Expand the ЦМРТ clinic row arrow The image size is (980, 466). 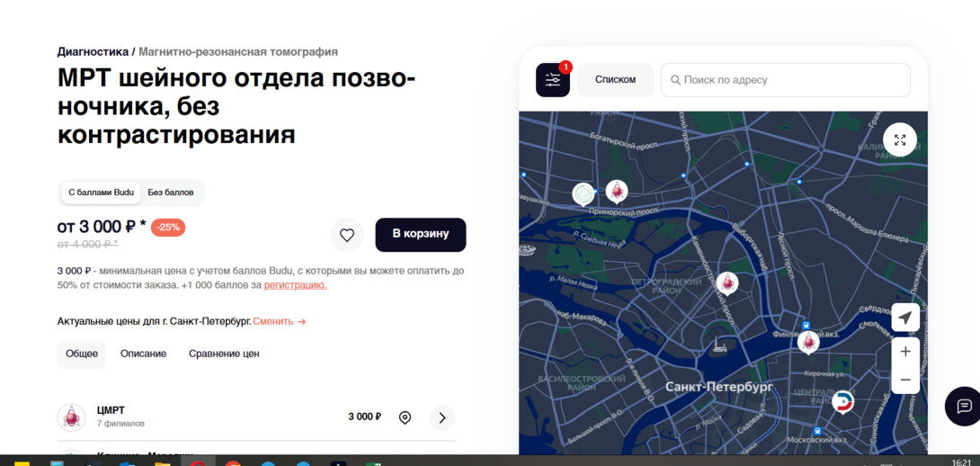(441, 417)
